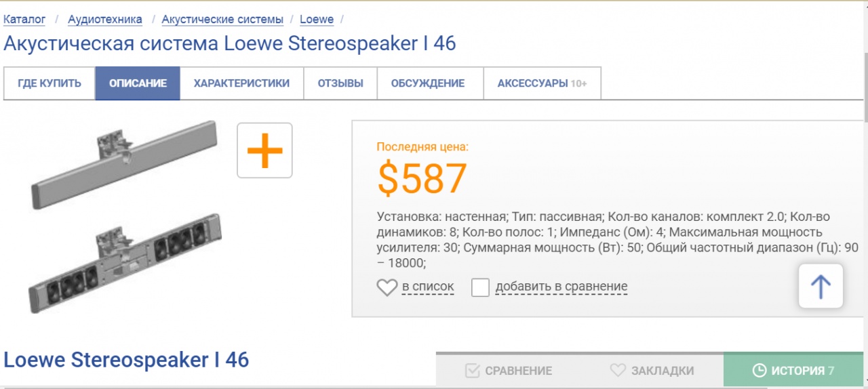Open the Аудиотехника breadcrumb link
The width and height of the screenshot is (868, 389).
105,19
